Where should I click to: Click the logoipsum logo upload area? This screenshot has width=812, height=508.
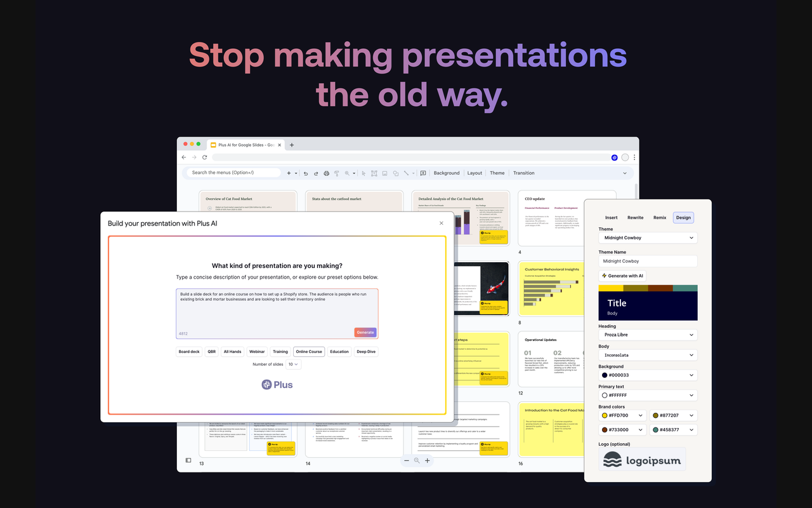[x=642, y=460]
